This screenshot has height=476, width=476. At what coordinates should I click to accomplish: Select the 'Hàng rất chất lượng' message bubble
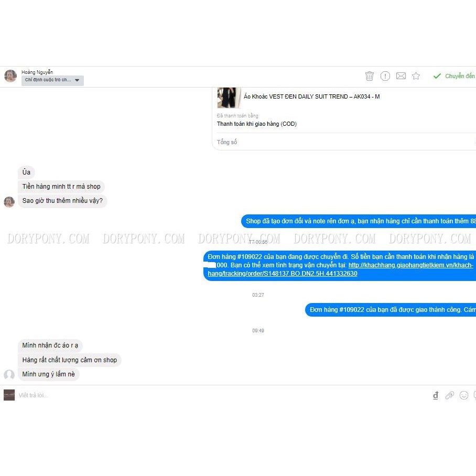[x=70, y=360]
